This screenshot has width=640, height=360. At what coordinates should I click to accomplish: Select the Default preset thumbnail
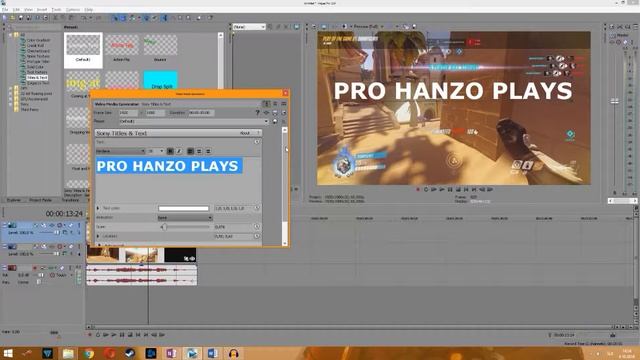83,50
